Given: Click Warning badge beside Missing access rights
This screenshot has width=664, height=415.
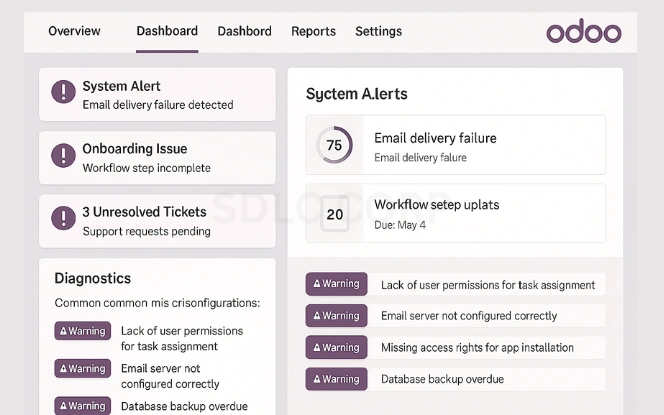Looking at the screenshot, I should tap(336, 347).
